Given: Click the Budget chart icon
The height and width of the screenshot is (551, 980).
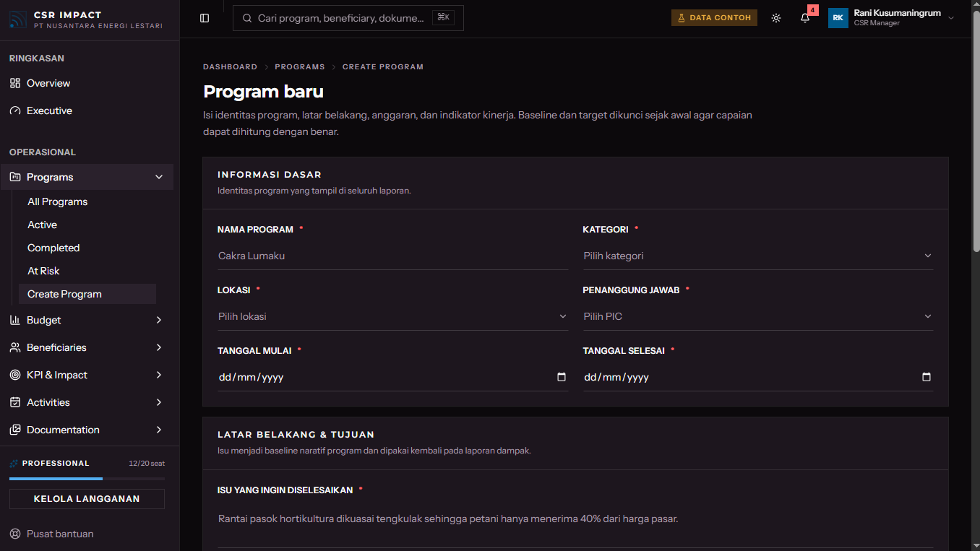Looking at the screenshot, I should coord(15,320).
